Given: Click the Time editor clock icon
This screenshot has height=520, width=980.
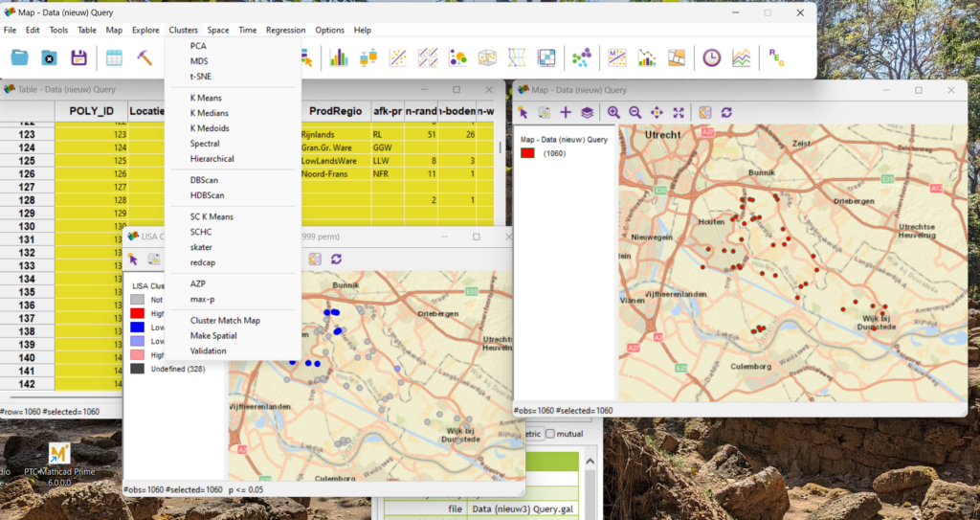Looking at the screenshot, I should click(x=711, y=57).
